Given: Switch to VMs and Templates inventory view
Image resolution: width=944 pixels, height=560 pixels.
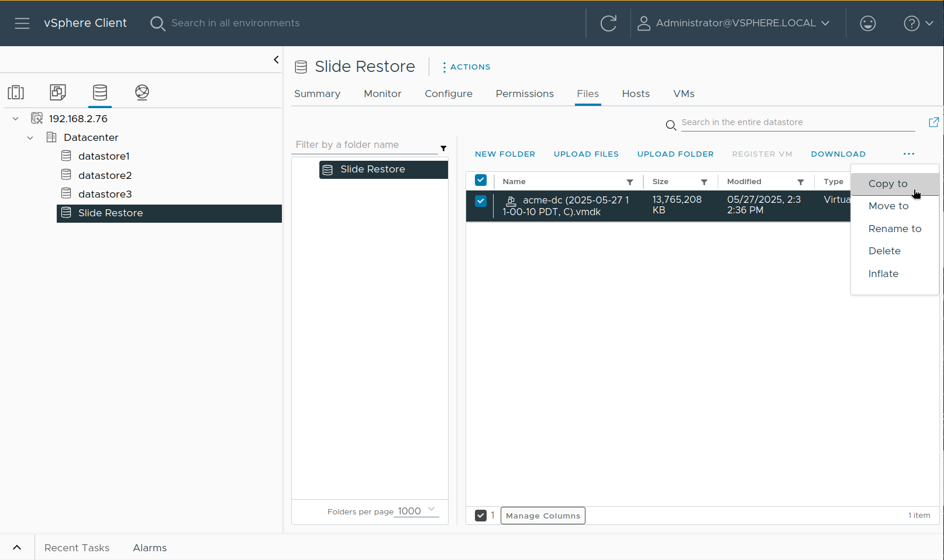Looking at the screenshot, I should coord(58,92).
